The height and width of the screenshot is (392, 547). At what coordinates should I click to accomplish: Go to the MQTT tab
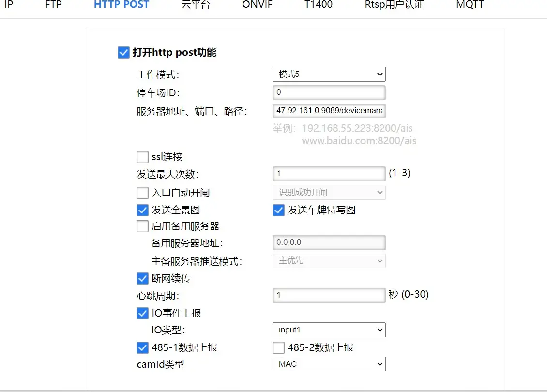point(470,5)
